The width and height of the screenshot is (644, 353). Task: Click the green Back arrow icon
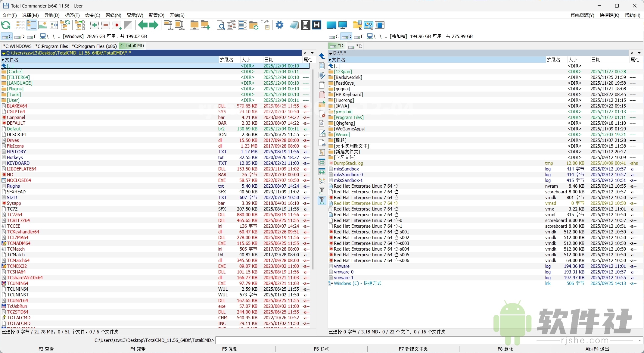142,25
